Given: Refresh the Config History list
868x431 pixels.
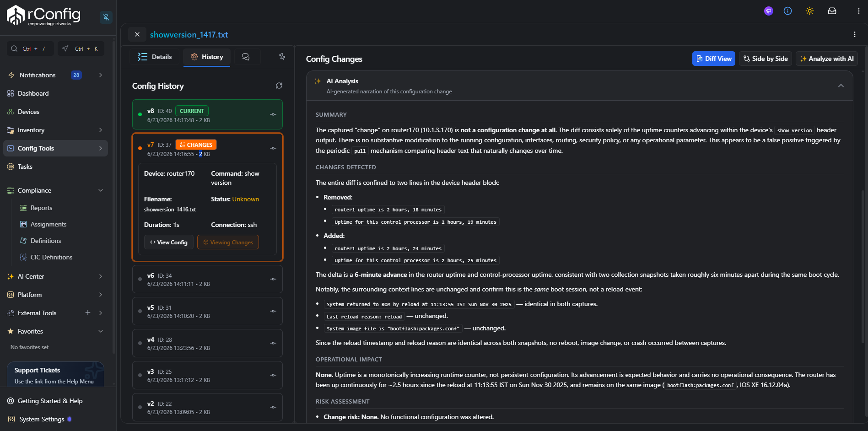Looking at the screenshot, I should pyautogui.click(x=279, y=86).
